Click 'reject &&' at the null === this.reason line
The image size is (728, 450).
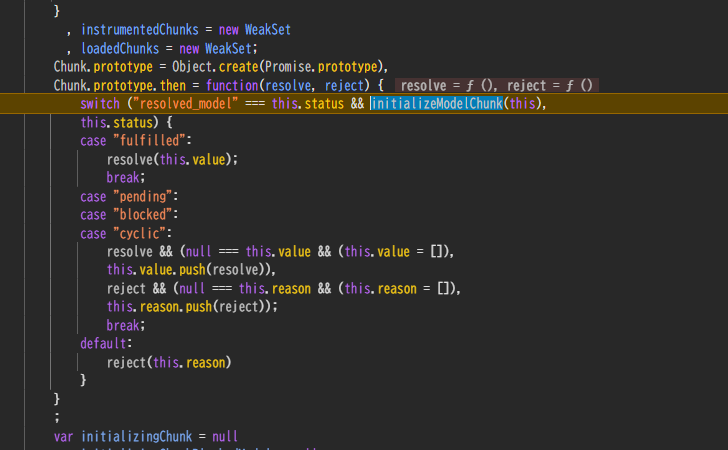136,288
